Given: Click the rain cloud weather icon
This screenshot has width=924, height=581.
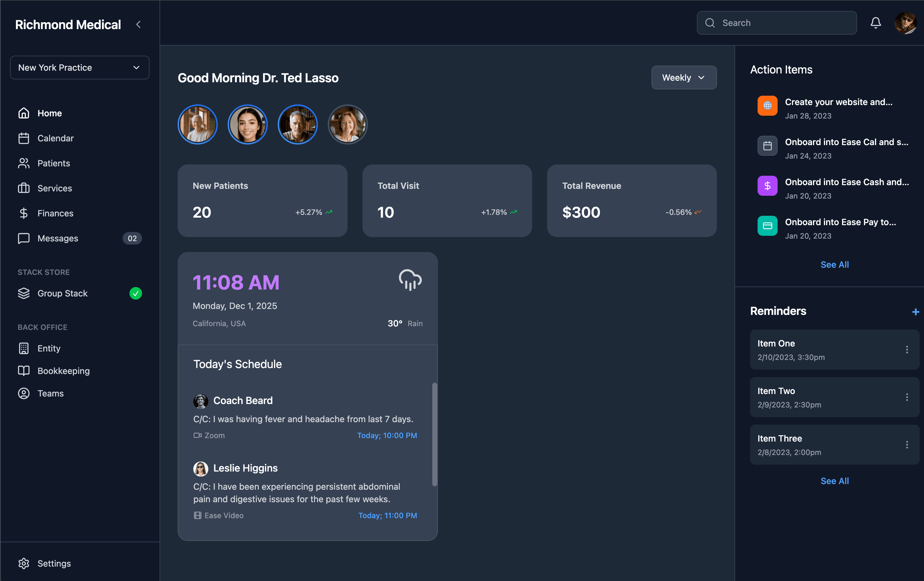Looking at the screenshot, I should [x=410, y=280].
